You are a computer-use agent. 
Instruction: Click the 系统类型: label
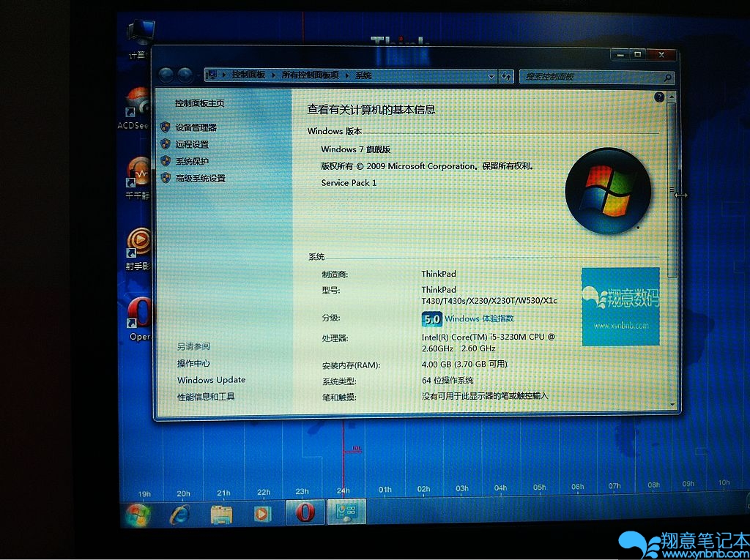coord(339,381)
